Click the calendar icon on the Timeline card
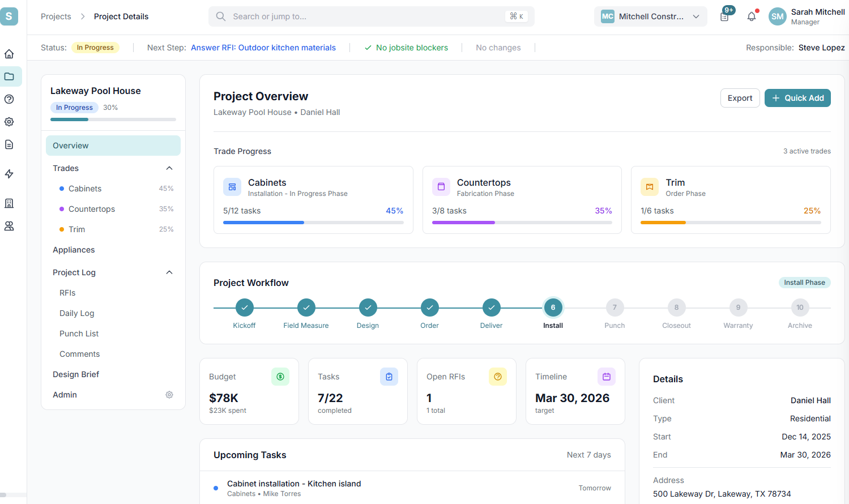Screen dimensions: 849x504 [607, 377]
